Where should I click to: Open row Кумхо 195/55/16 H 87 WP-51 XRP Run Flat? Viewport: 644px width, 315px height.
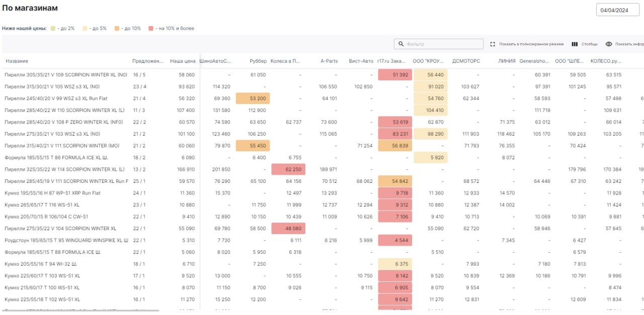click(x=52, y=193)
